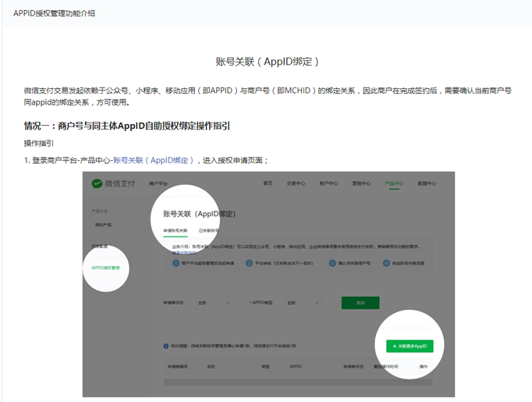This screenshot has width=532, height=402.
Task: Select the 交易中心 nav item
Action: pos(296,183)
